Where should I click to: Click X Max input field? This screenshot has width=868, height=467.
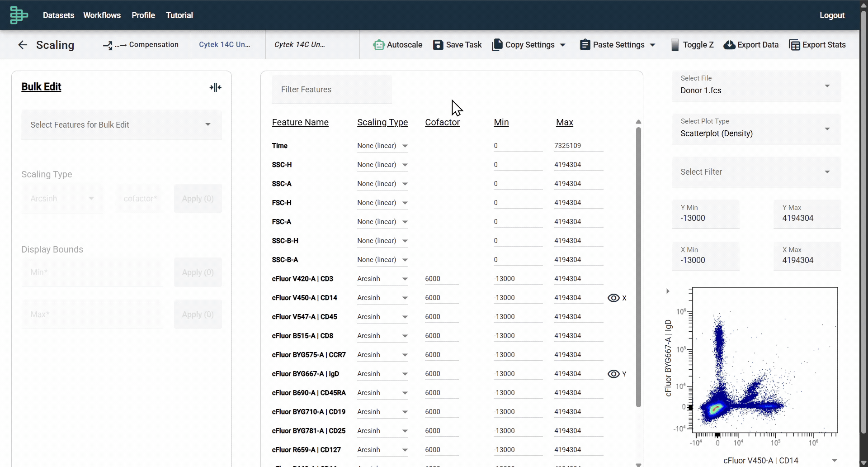coord(807,256)
